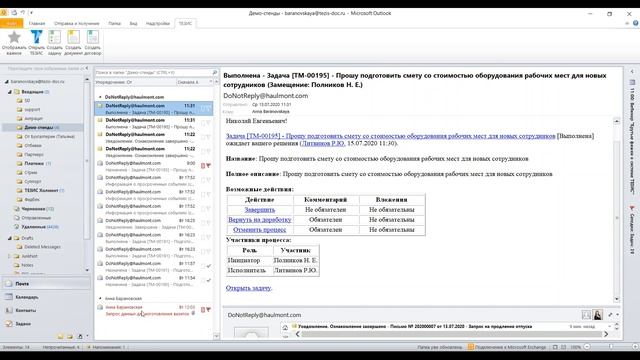Toggle the category box on the second 11:31 message
The height and width of the screenshot is (360, 640).
click(x=203, y=123)
